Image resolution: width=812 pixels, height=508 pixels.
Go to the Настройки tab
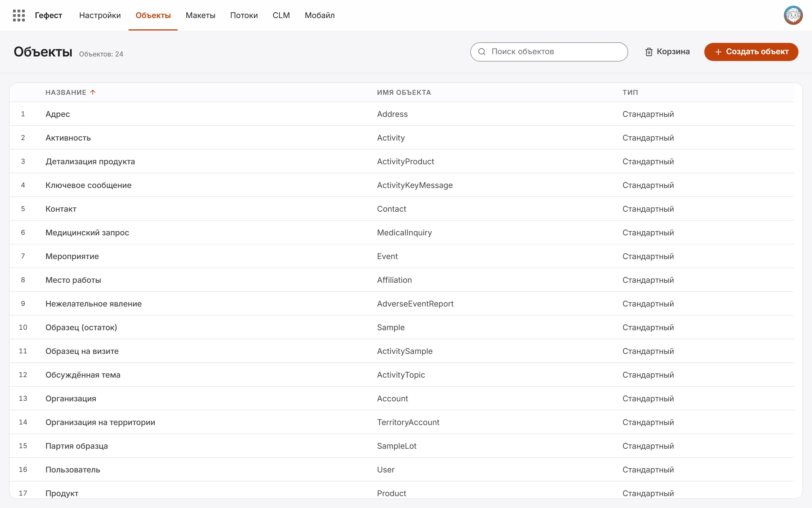point(100,16)
